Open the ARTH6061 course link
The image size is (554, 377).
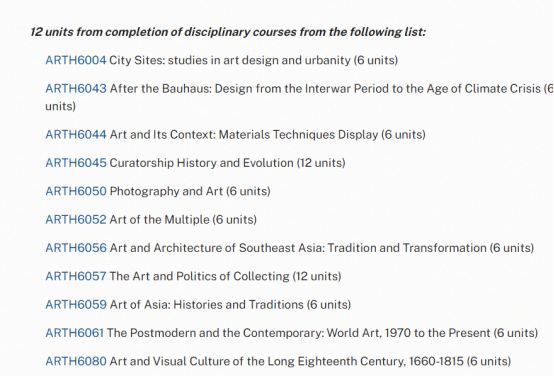click(x=74, y=333)
